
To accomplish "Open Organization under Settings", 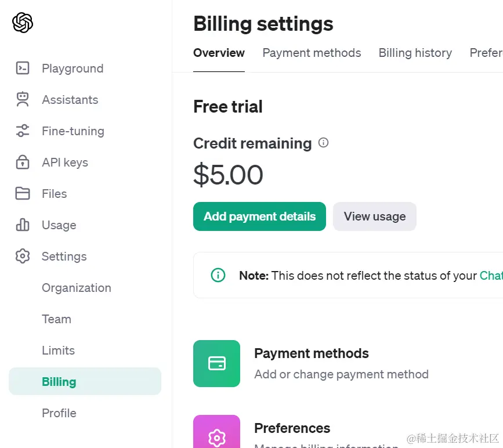I will [x=77, y=288].
